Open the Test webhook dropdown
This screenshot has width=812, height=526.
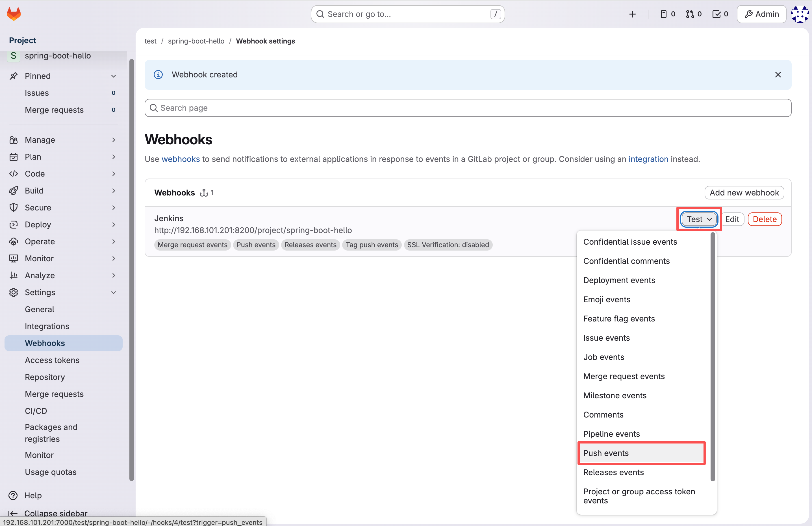[x=699, y=219]
